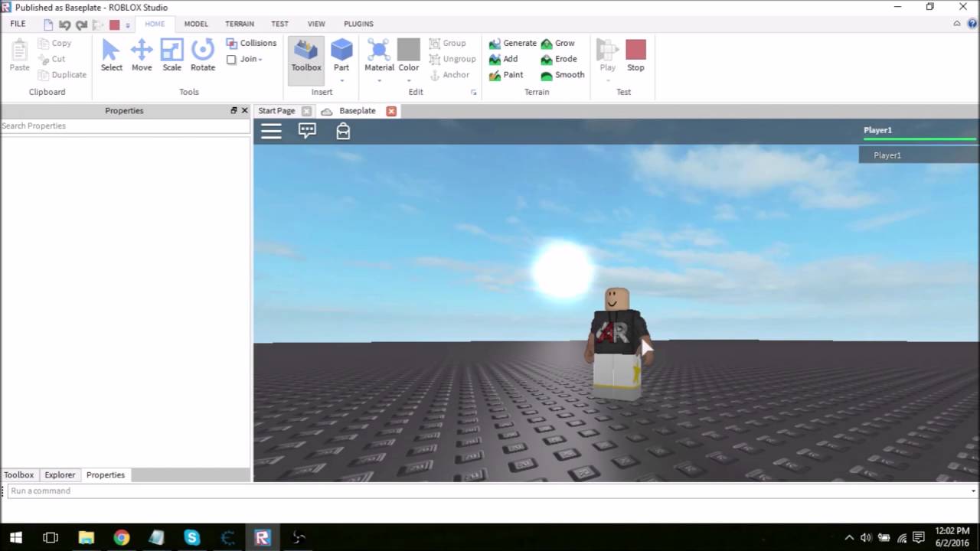Expand the Edit group dialog launcher
The image size is (980, 551).
tap(473, 93)
